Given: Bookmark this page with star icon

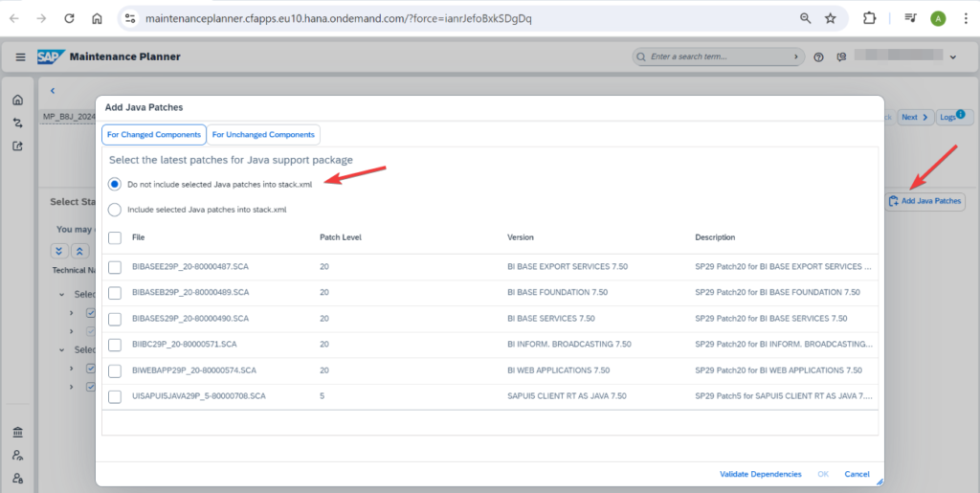Looking at the screenshot, I should click(830, 19).
